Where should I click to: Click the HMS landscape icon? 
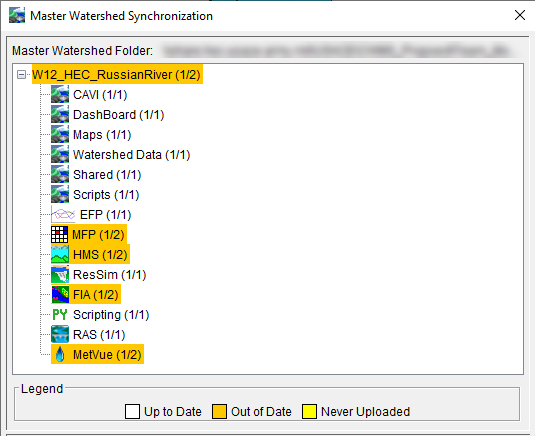point(60,255)
